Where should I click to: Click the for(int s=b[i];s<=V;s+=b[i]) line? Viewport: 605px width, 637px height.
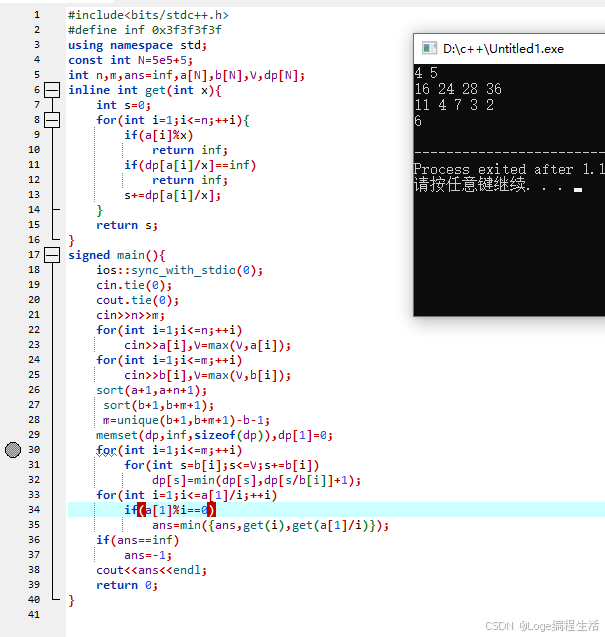click(x=222, y=465)
